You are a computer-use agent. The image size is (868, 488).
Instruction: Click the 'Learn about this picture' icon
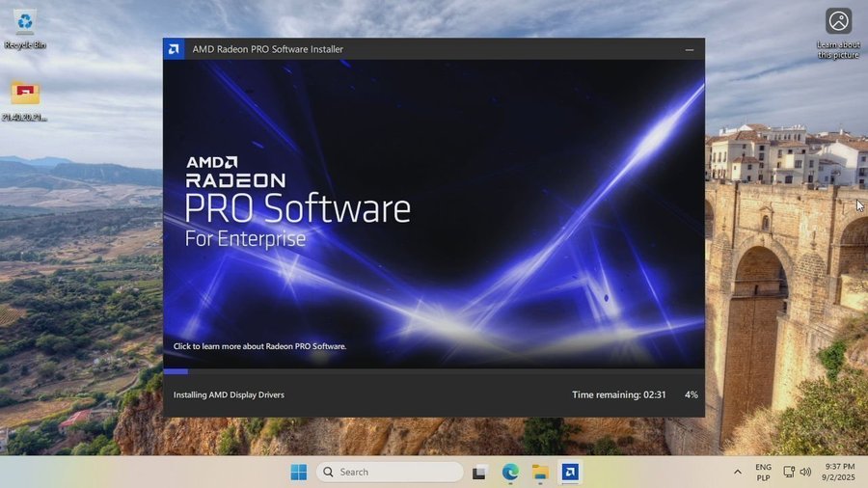point(838,21)
